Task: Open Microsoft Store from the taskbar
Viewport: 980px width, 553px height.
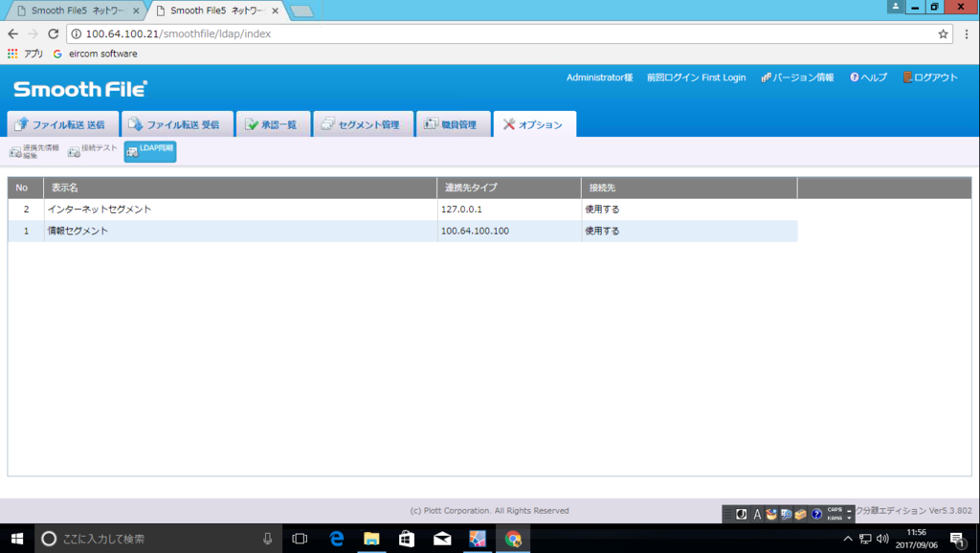Action: (x=407, y=538)
